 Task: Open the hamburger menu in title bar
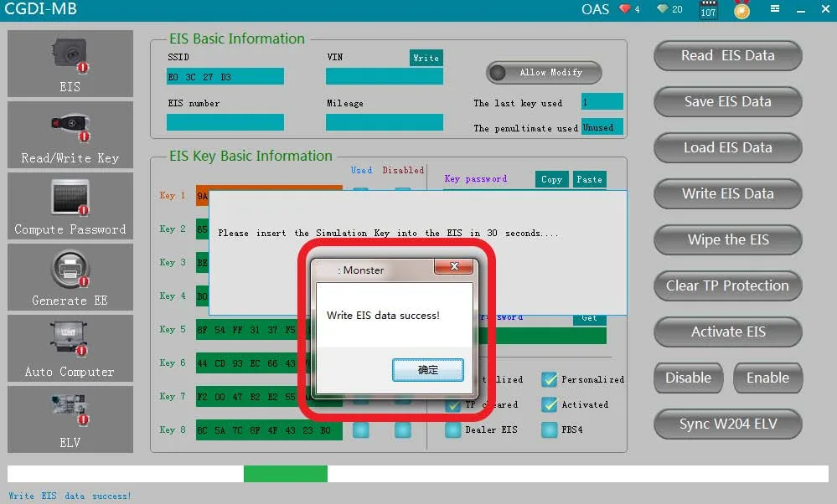tap(775, 8)
